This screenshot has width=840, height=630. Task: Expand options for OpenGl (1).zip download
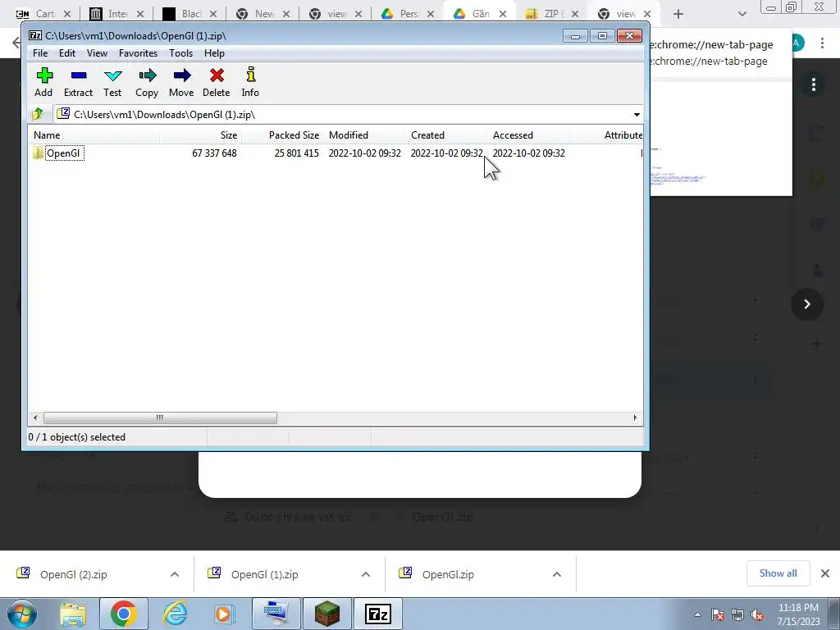click(366, 574)
